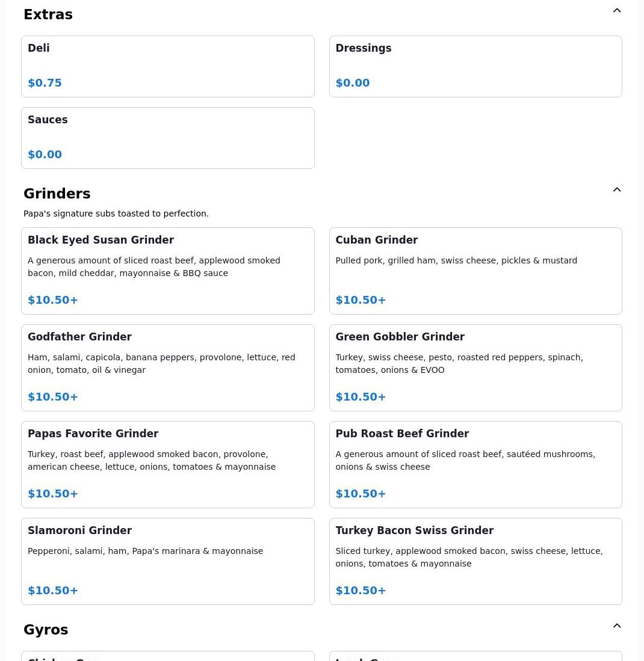Select the Sauces extras card
The image size is (644, 661).
[167, 138]
